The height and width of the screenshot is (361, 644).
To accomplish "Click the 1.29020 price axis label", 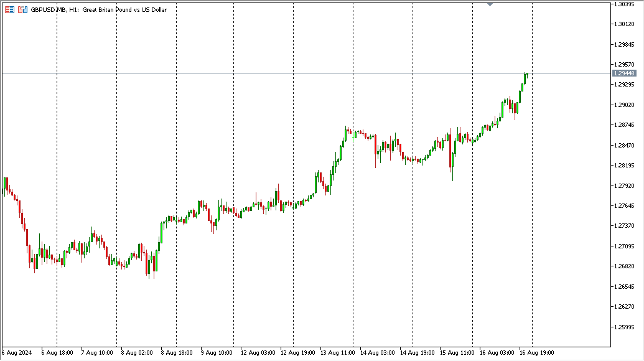I will 624,105.
